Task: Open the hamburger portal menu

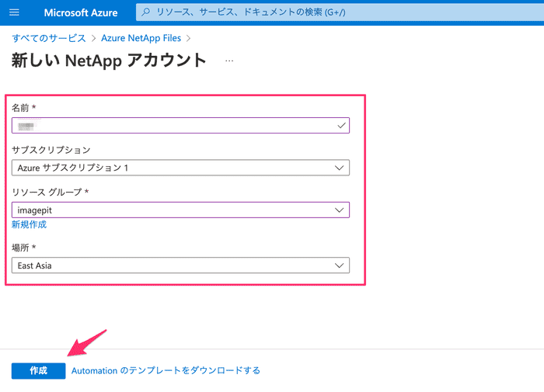Action: 14,13
